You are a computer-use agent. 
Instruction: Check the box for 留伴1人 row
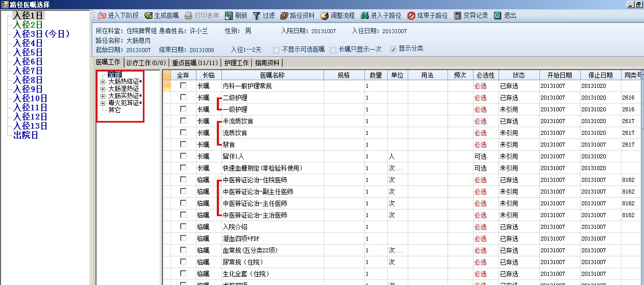coord(183,156)
